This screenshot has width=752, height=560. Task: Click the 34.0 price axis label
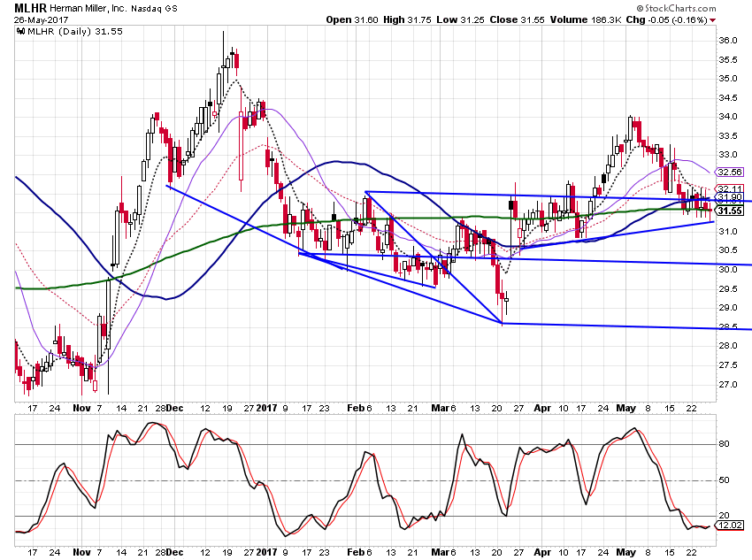click(x=727, y=117)
